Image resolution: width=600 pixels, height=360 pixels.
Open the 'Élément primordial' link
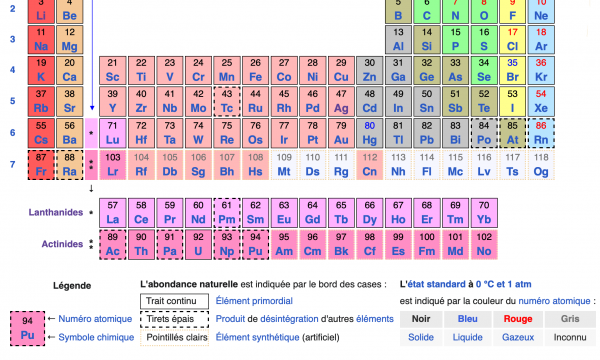[x=254, y=301]
